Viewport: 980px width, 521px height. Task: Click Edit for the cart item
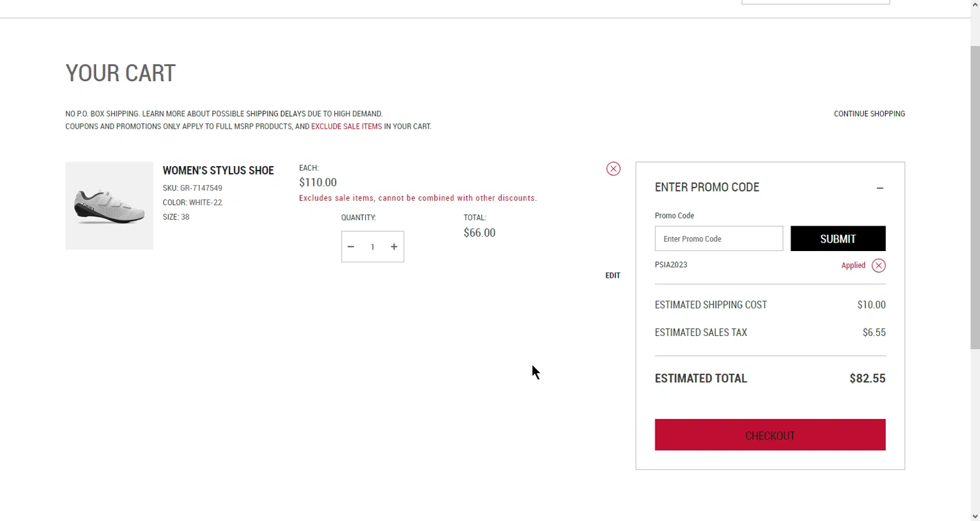(x=612, y=275)
